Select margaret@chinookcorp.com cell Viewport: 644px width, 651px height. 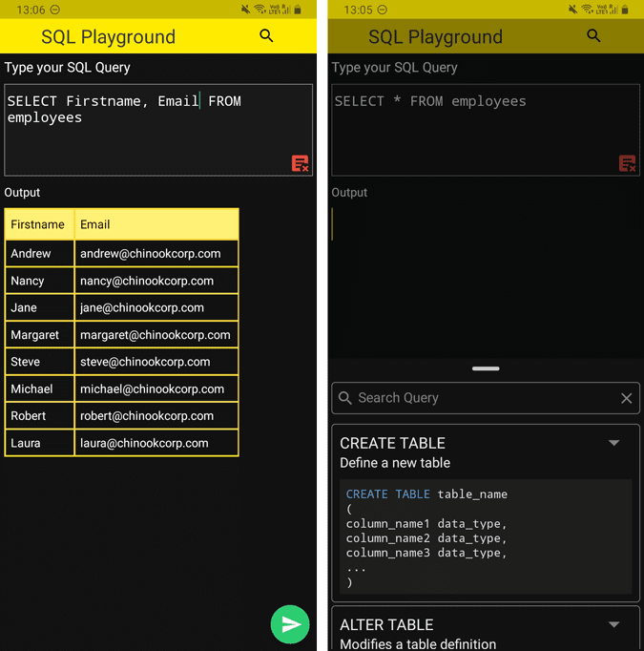click(x=156, y=335)
